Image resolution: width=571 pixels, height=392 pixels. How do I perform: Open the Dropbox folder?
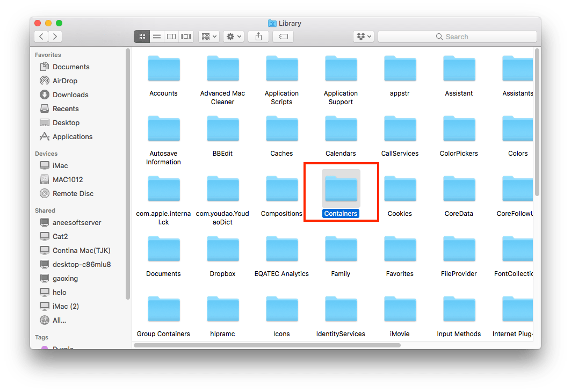[222, 249]
